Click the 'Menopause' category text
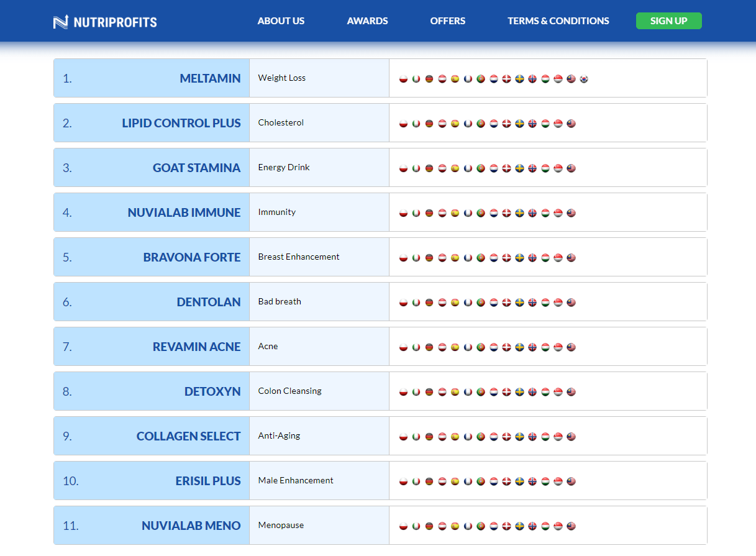The image size is (756, 556). pyautogui.click(x=281, y=526)
